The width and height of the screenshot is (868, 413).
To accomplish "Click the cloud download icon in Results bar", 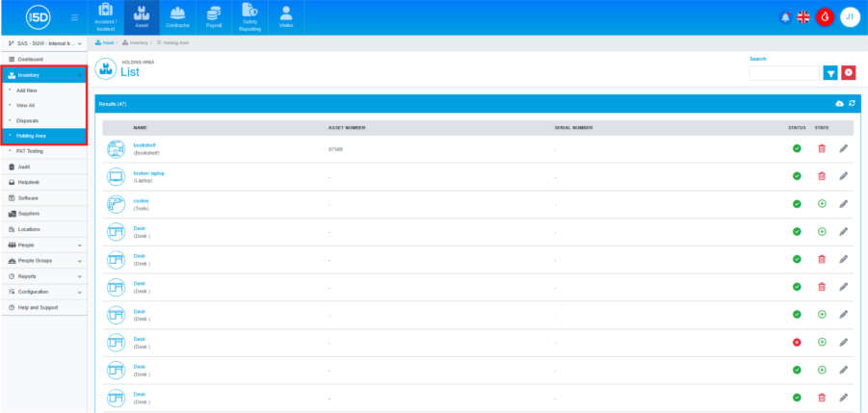I will pyautogui.click(x=839, y=103).
